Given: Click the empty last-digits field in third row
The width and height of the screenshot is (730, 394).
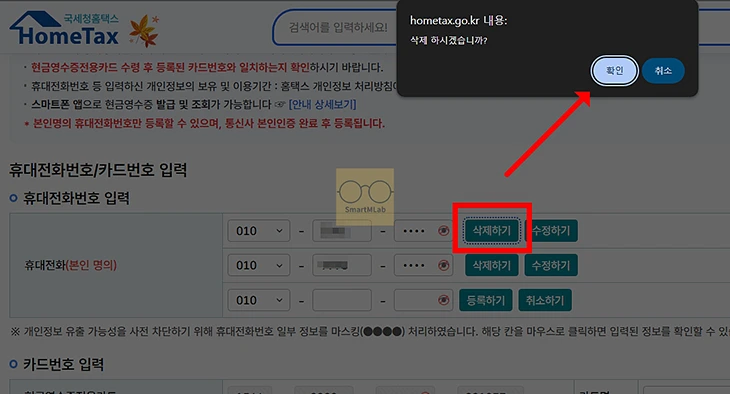Looking at the screenshot, I should pos(423,300).
